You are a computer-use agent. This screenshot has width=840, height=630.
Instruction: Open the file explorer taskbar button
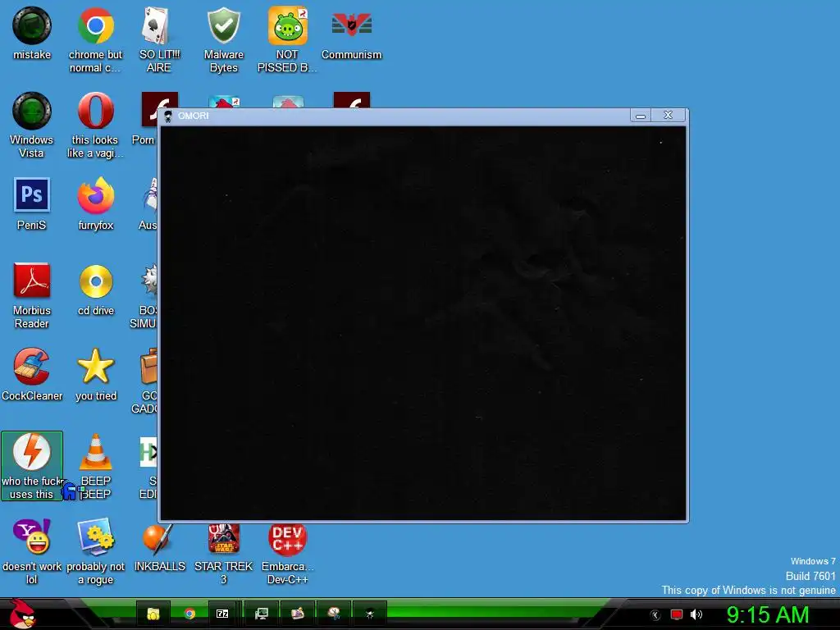(153, 614)
